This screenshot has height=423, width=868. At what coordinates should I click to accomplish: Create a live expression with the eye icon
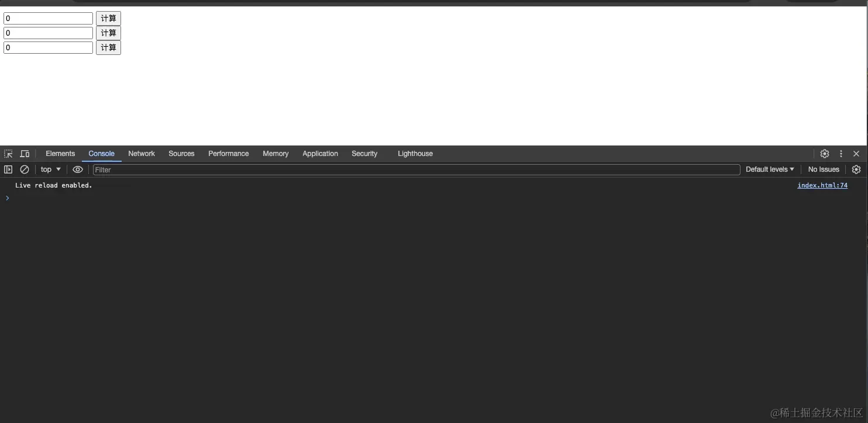[x=78, y=169]
